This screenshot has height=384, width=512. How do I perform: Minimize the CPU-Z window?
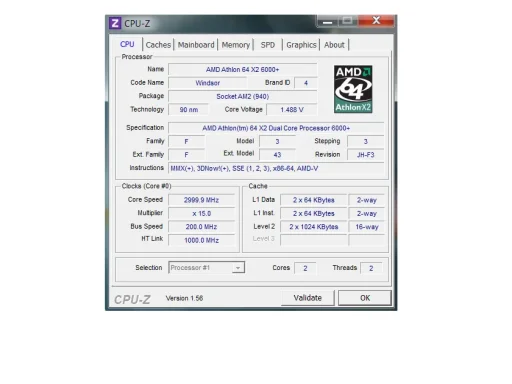(x=327, y=22)
